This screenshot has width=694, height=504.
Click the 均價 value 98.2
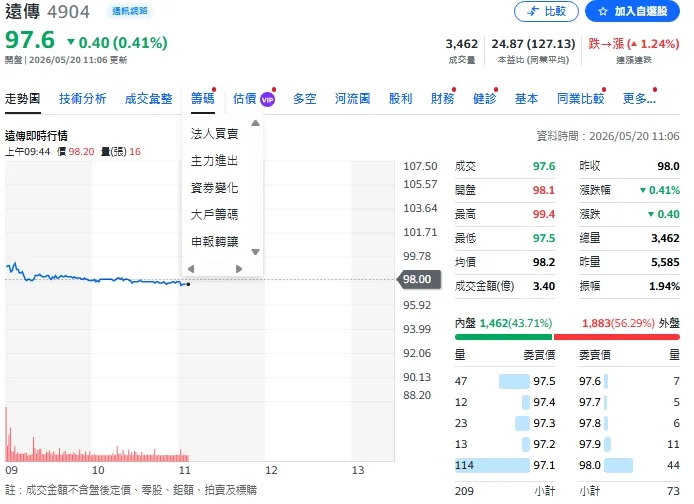pyautogui.click(x=544, y=262)
